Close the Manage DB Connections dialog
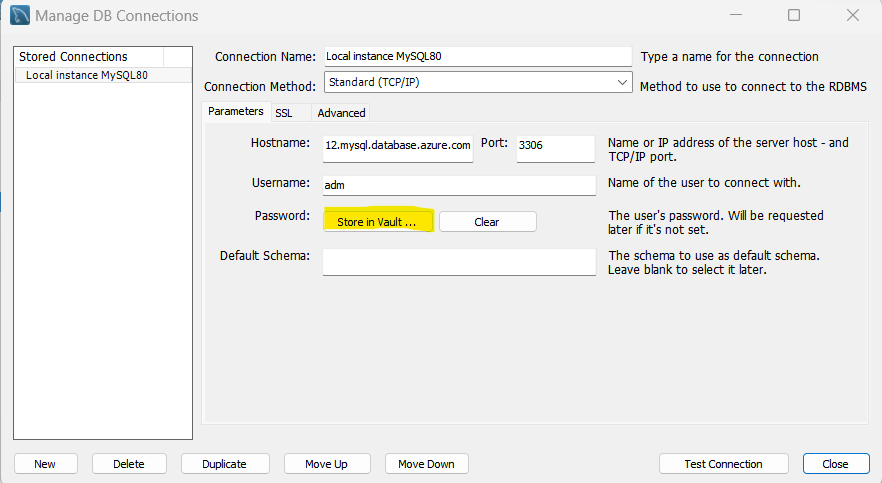The width and height of the screenshot is (882, 483). [835, 464]
